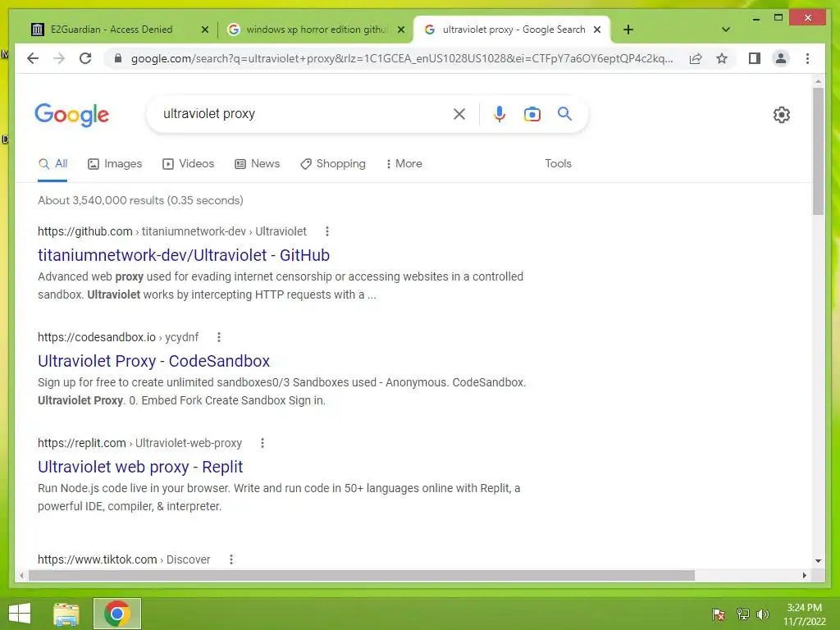Close the windows xp horror edition tab
Viewport: 840px width, 630px height.
click(400, 30)
